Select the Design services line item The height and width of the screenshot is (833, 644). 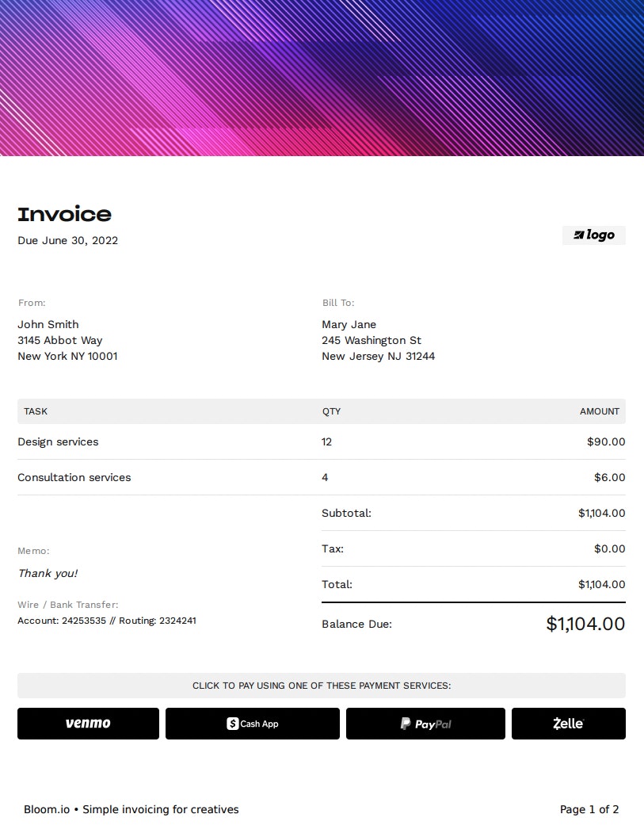click(58, 441)
